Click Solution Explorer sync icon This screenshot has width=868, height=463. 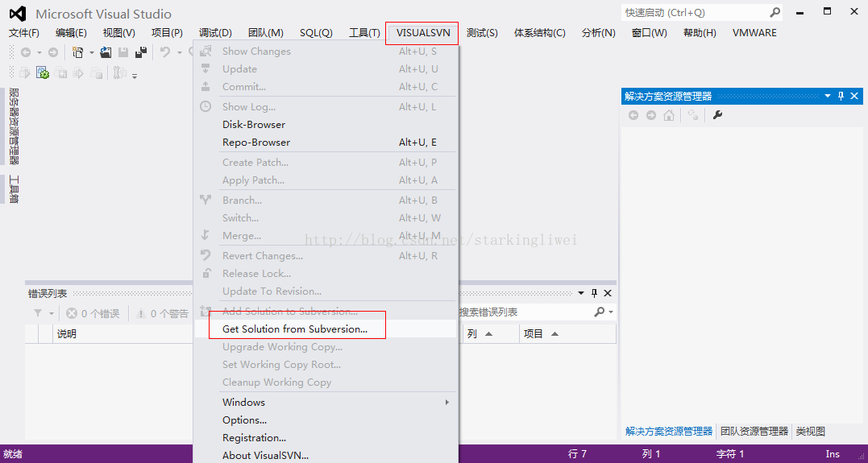pos(692,115)
